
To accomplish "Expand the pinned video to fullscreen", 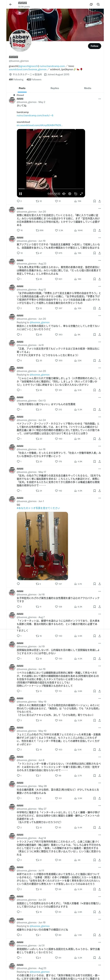I will 81,194.
